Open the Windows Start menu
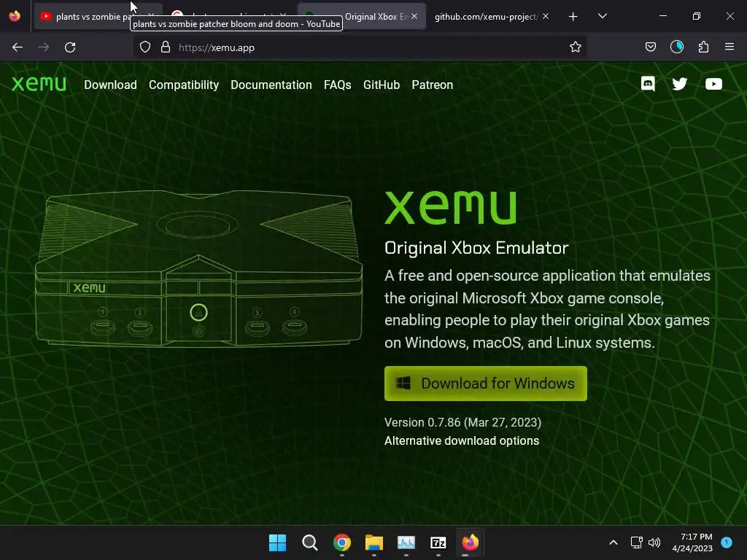Screen dimensions: 747x560 point(277,542)
